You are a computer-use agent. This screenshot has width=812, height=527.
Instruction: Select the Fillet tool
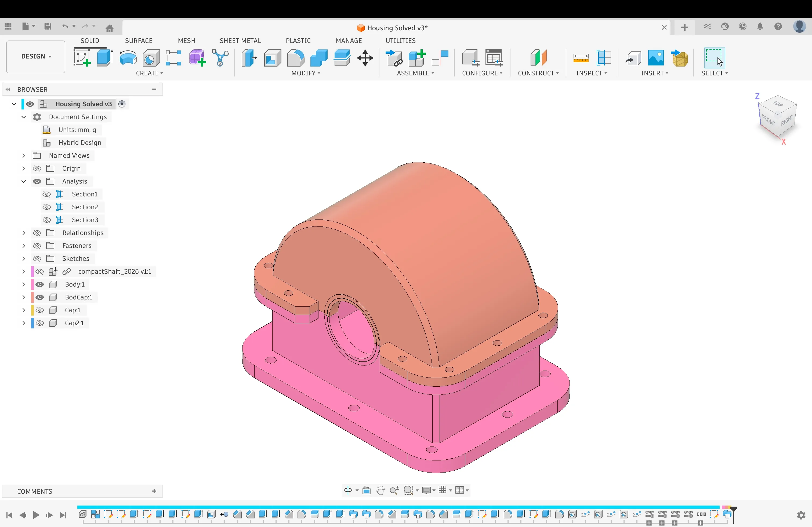(295, 58)
